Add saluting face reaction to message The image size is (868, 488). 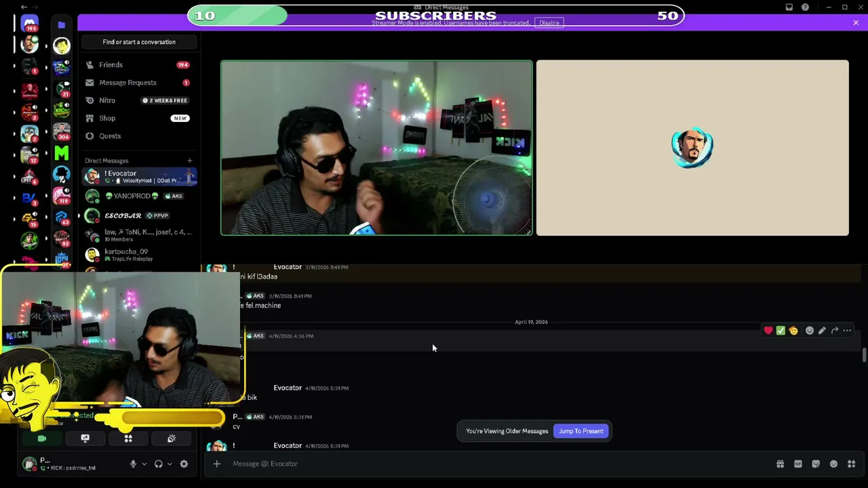[793, 331]
